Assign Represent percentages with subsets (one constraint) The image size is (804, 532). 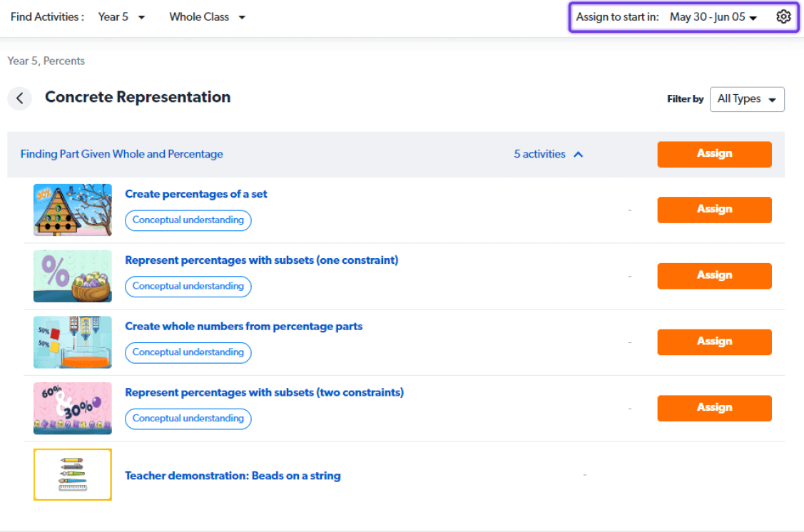714,276
